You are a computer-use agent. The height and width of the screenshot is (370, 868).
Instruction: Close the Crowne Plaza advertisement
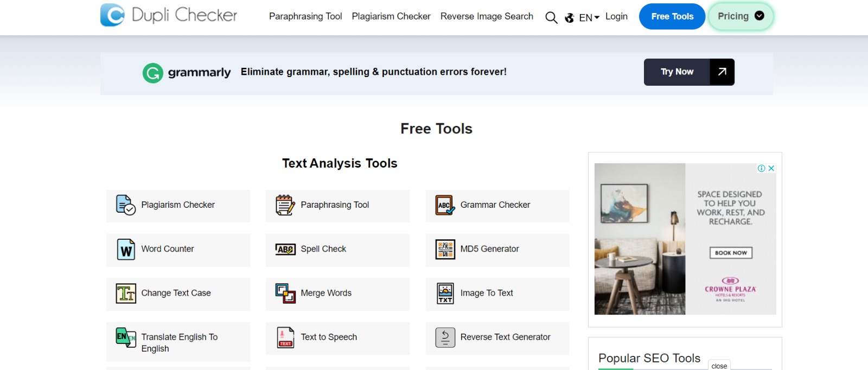click(771, 168)
